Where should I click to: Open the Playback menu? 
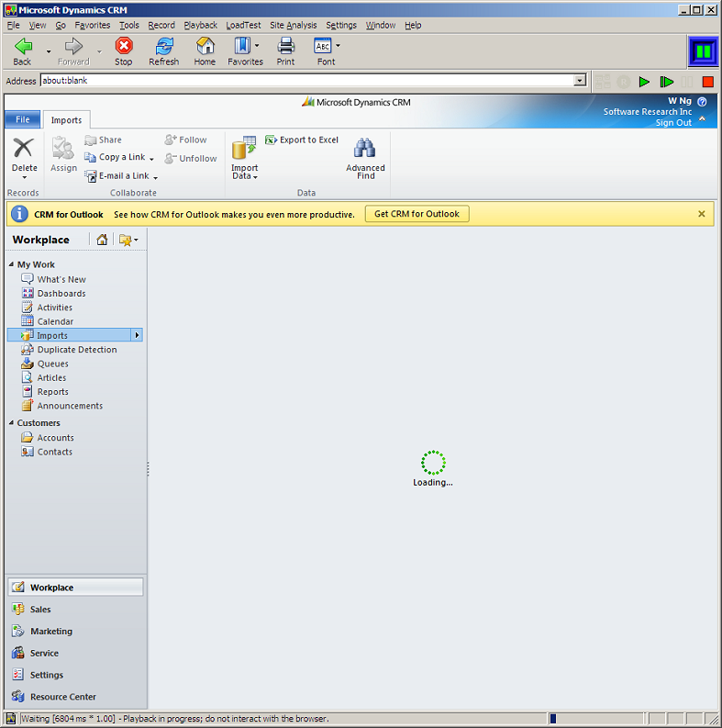point(200,25)
